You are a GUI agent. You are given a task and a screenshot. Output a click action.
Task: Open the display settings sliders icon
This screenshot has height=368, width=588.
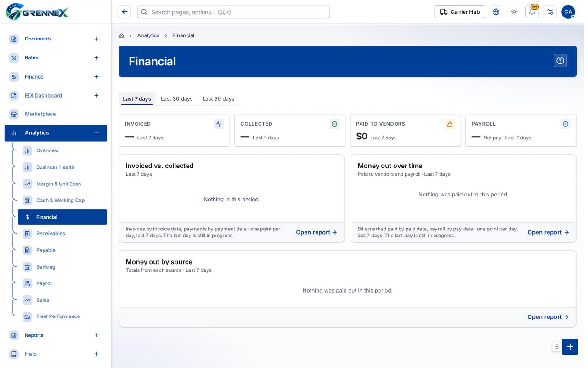pos(550,12)
